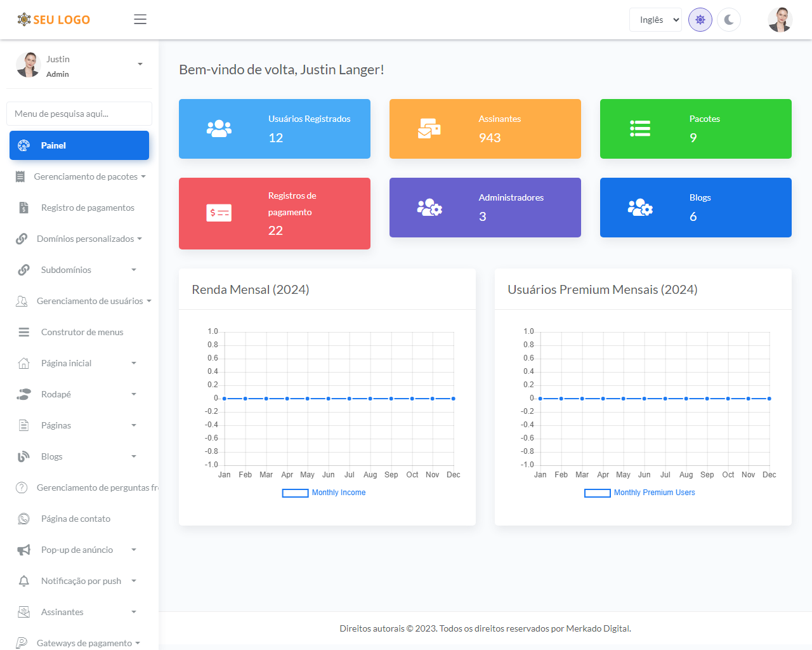
Task: Select Painel in the sidebar menu
Action: [79, 145]
